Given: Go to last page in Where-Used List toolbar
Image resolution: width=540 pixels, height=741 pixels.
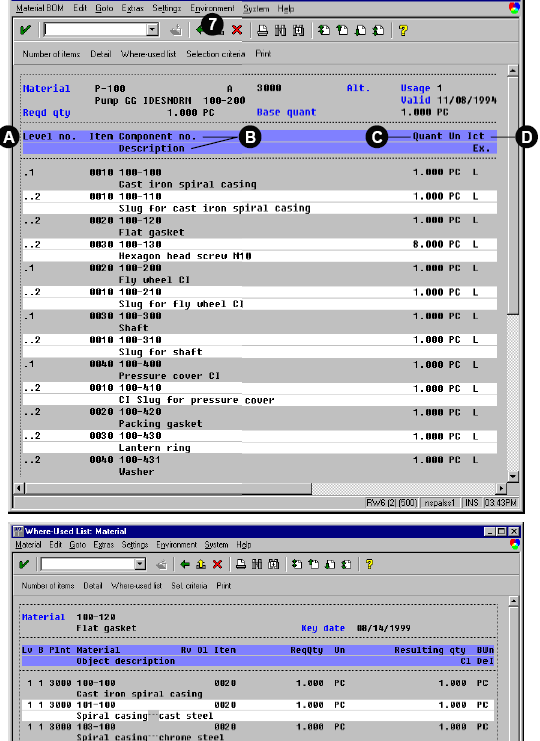Looking at the screenshot, I should point(346,564).
